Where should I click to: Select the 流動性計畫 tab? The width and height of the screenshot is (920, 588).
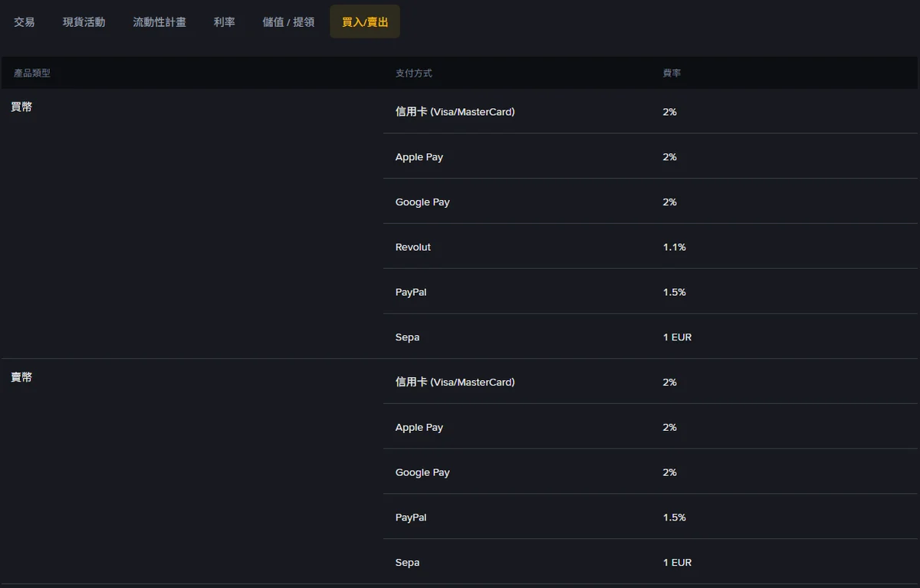tap(159, 22)
